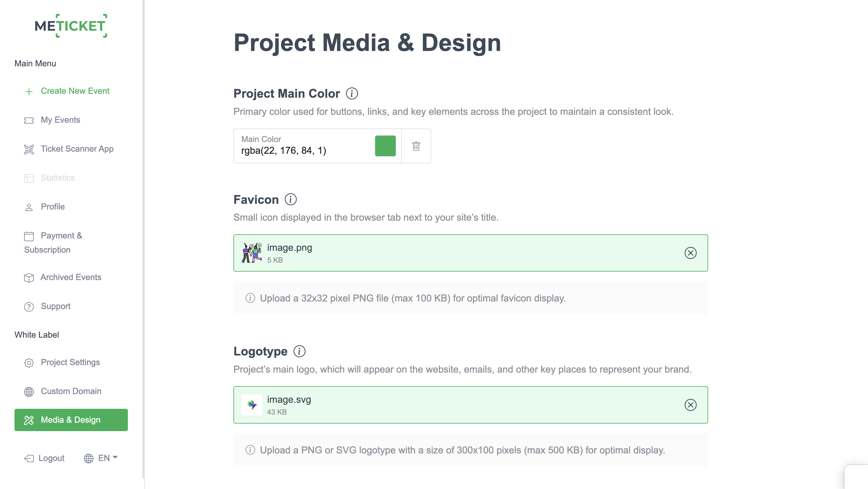Click the METICKET logo
Screen dimensions: 868x489
pyautogui.click(x=71, y=26)
